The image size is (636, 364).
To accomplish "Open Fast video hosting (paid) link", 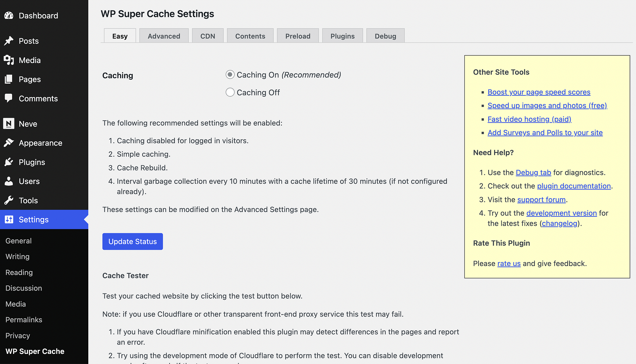I will pos(529,119).
